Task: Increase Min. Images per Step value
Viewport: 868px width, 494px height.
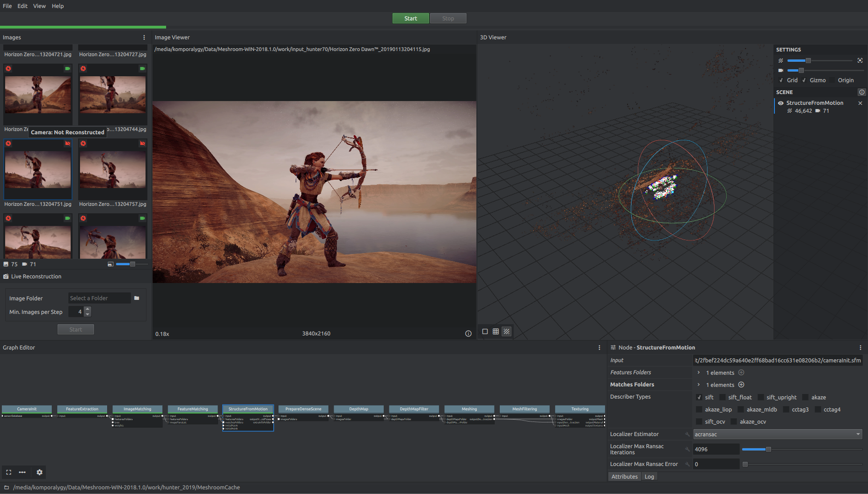Action: click(88, 309)
